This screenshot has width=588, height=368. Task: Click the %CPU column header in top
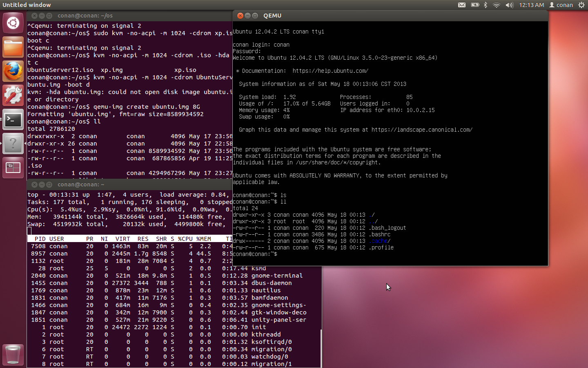[185, 239]
